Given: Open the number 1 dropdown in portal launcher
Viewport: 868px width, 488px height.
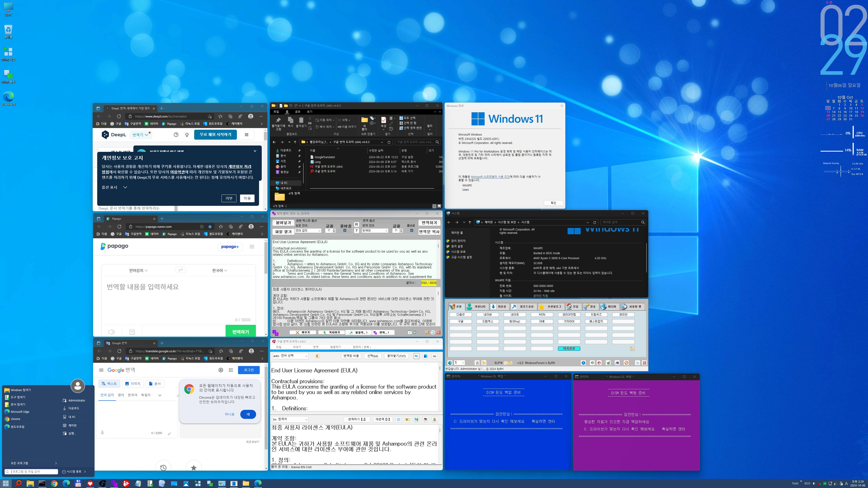Looking at the screenshot, I should (x=459, y=363).
